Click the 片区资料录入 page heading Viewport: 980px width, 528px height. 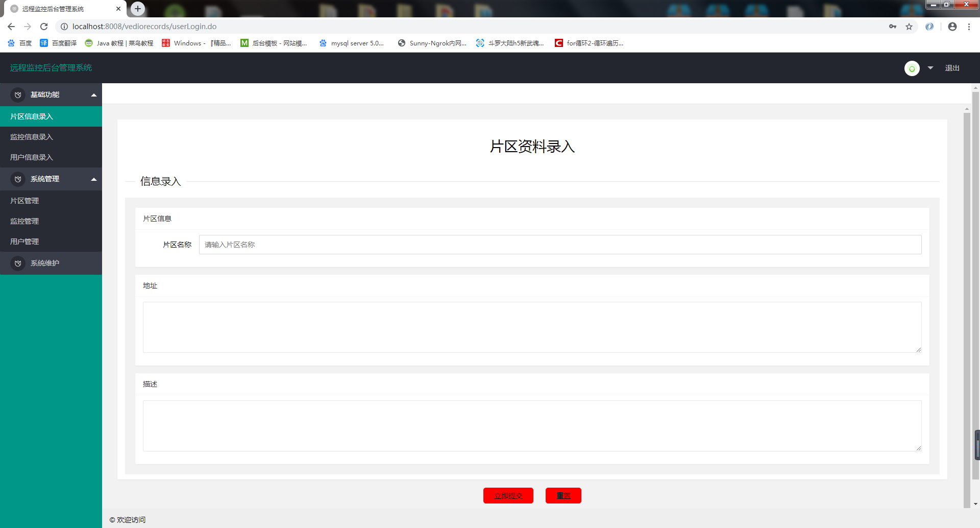coord(532,147)
